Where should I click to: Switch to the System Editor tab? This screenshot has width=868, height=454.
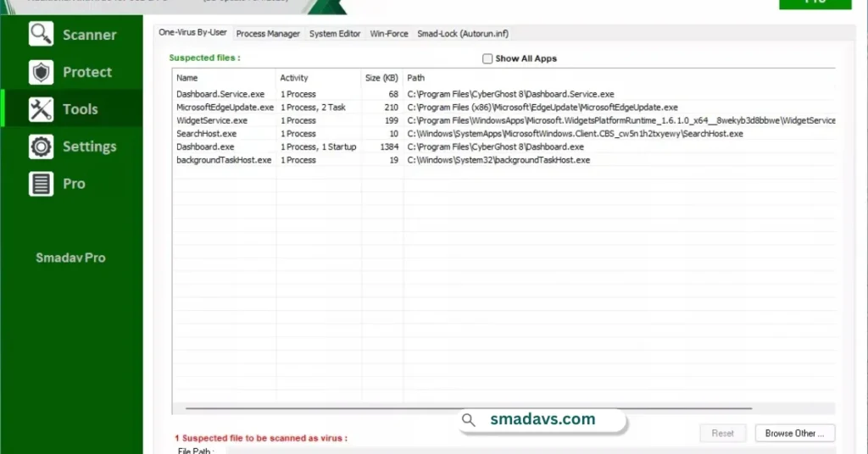334,34
